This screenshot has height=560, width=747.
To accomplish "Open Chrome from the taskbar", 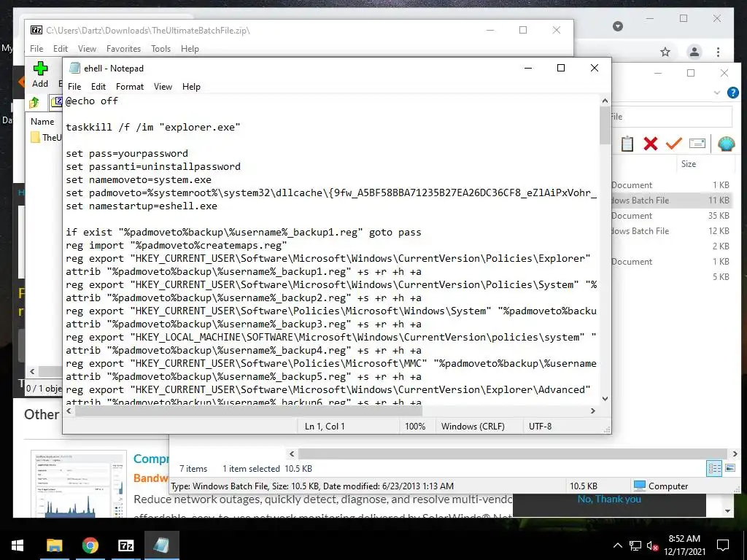I will [x=90, y=545].
